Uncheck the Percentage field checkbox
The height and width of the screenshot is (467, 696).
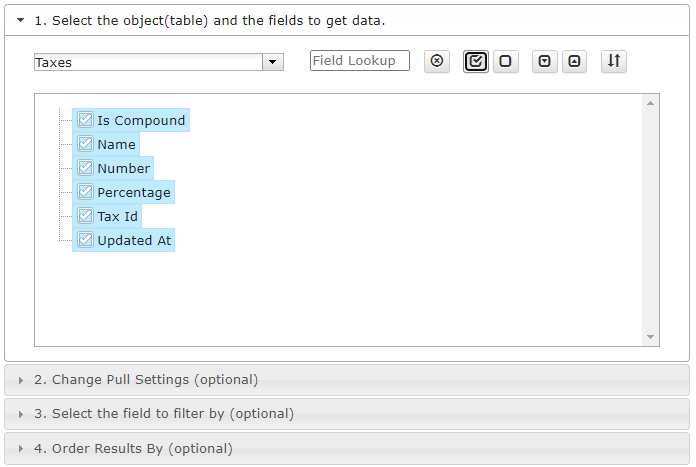point(85,192)
